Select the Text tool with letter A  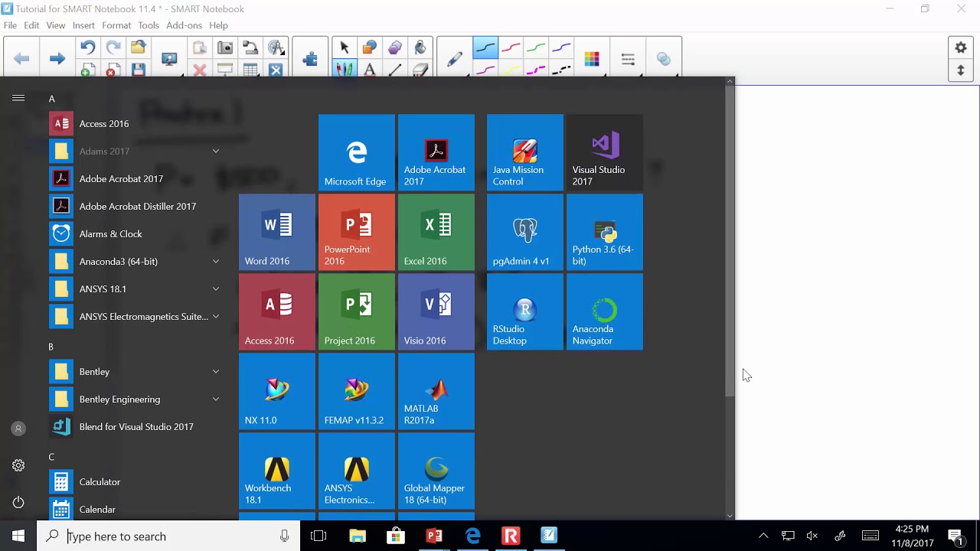coord(370,70)
